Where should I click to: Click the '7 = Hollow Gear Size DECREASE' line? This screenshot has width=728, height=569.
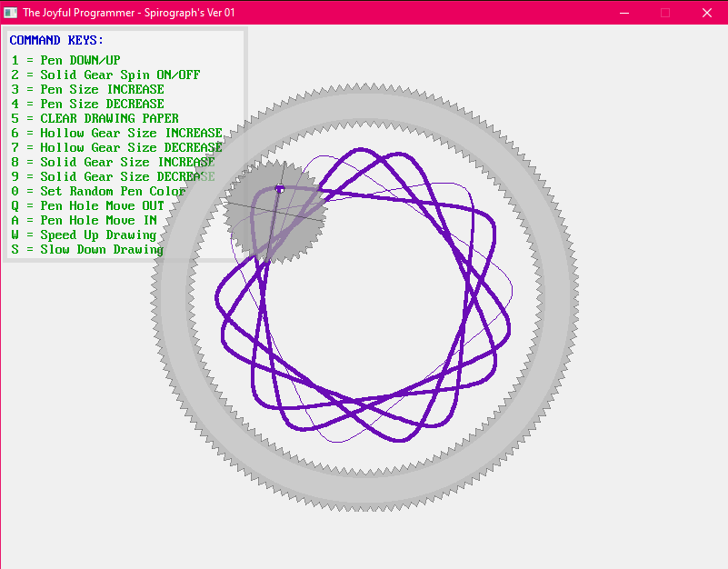click(x=117, y=147)
